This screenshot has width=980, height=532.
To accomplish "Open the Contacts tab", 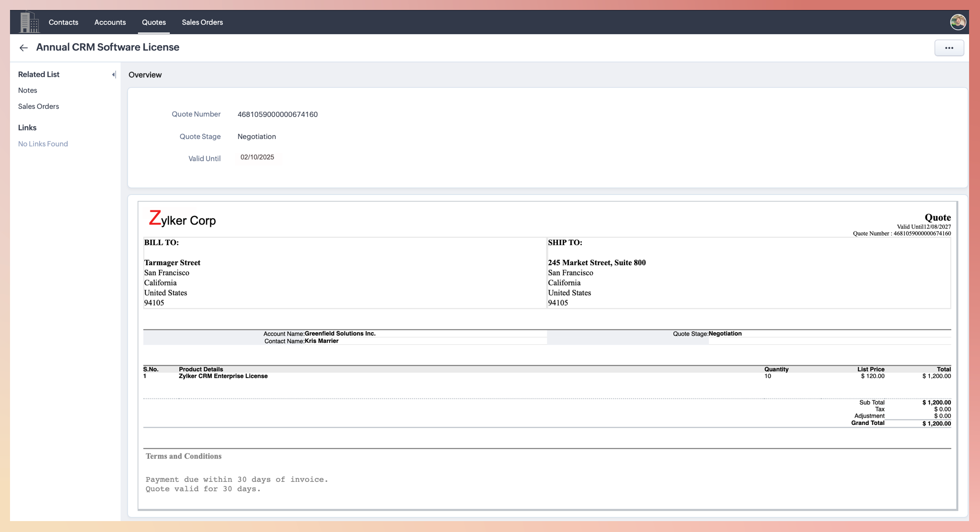I will [63, 22].
